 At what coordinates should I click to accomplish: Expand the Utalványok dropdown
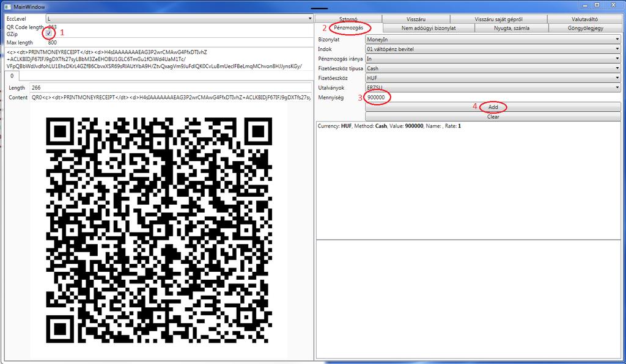tap(493, 87)
